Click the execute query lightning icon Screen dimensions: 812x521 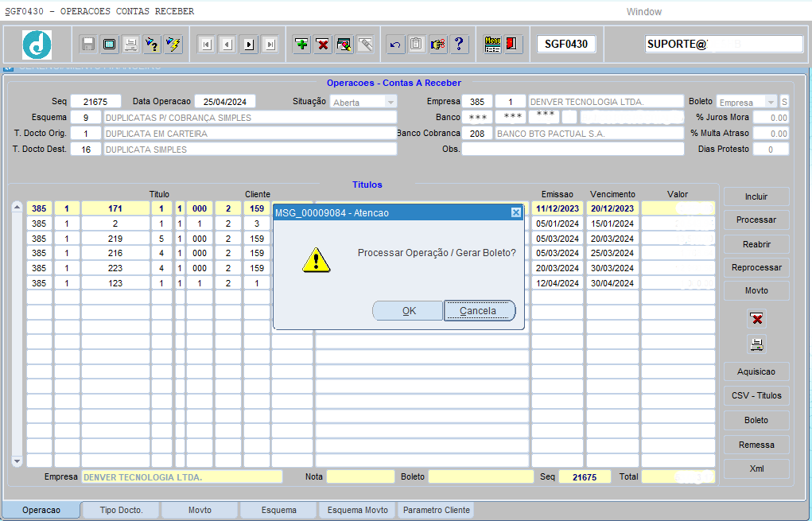173,44
